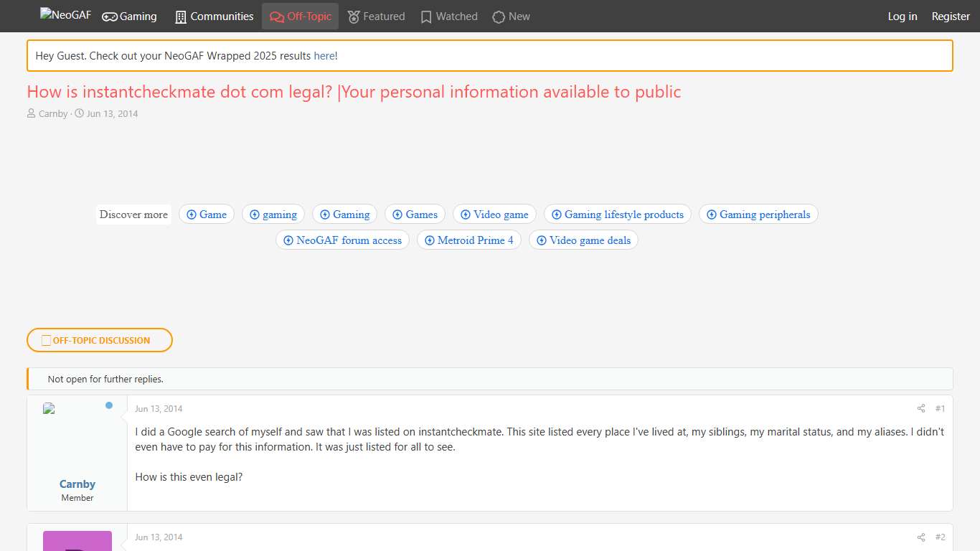Open Communities via the building icon

(x=179, y=16)
